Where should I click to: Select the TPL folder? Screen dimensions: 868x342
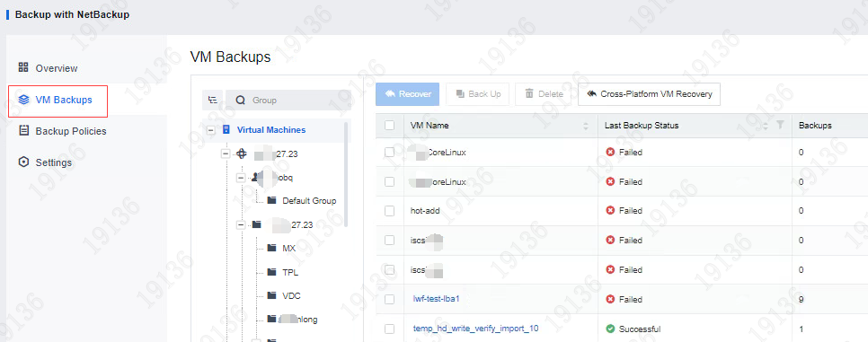click(290, 272)
